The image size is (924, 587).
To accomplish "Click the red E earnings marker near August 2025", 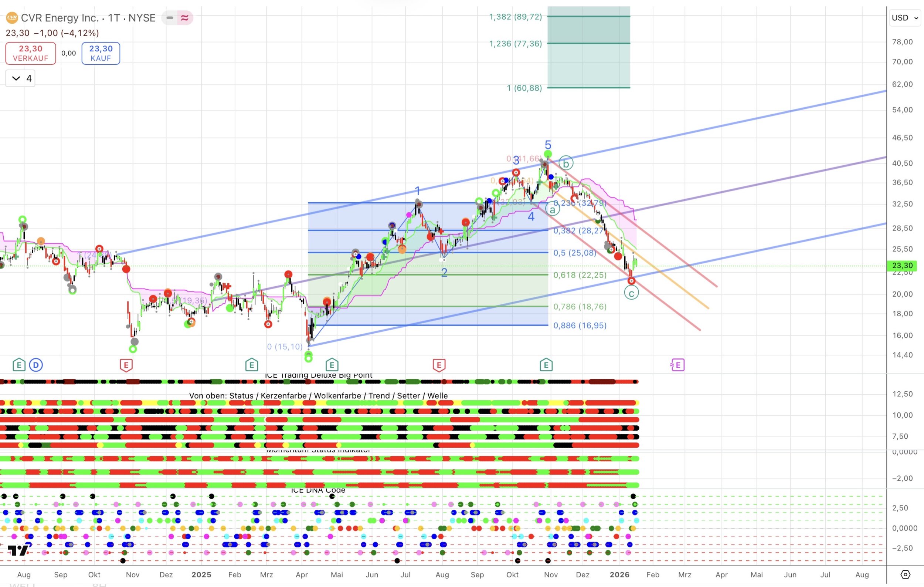I will (x=439, y=365).
